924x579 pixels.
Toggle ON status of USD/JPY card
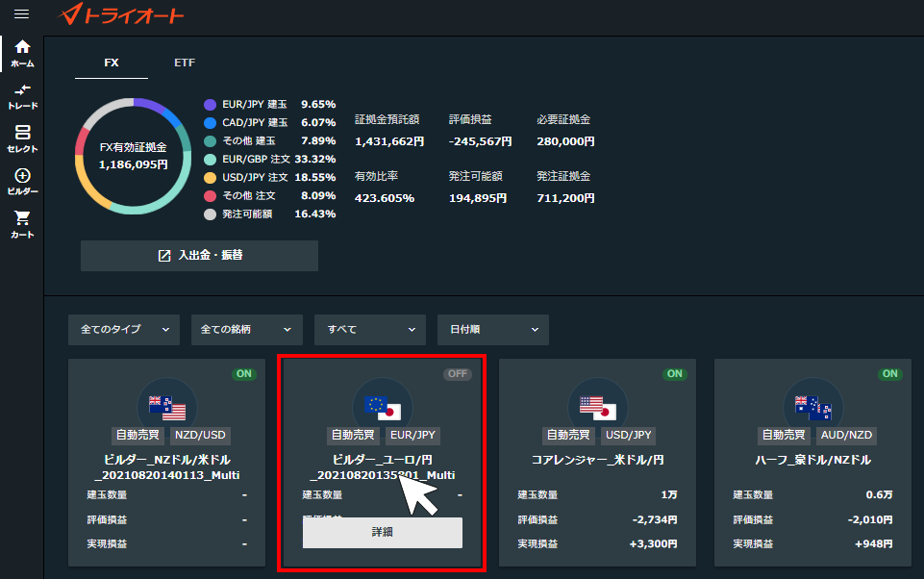[x=675, y=374]
